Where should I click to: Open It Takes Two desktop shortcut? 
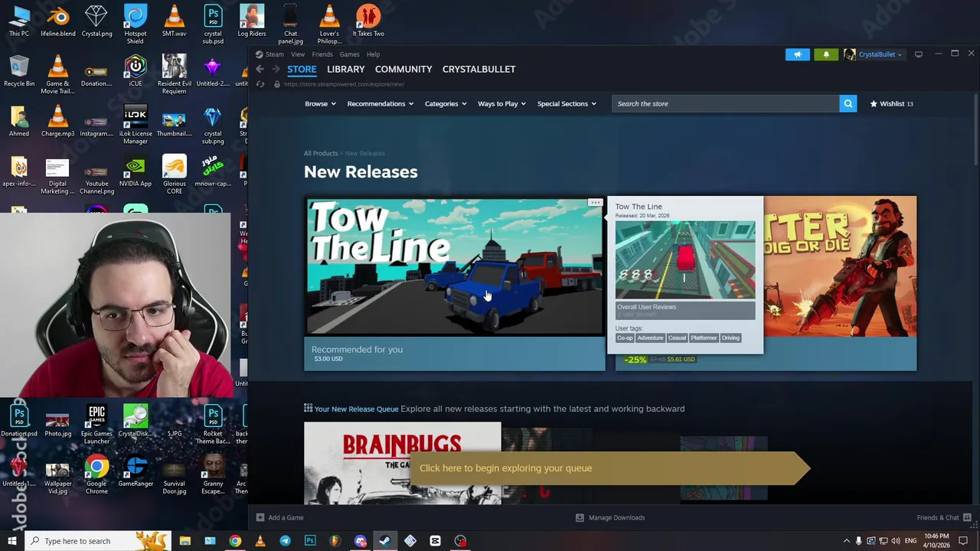(368, 21)
